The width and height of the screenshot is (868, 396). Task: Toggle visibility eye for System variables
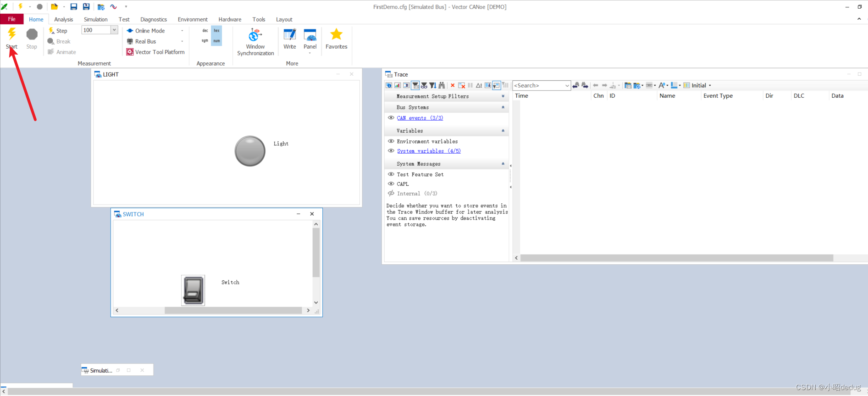pos(391,151)
